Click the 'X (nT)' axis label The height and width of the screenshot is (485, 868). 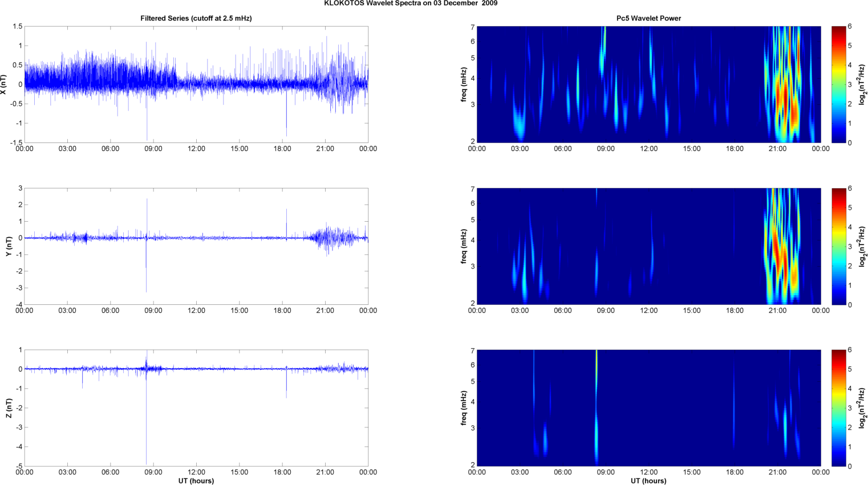(4, 84)
